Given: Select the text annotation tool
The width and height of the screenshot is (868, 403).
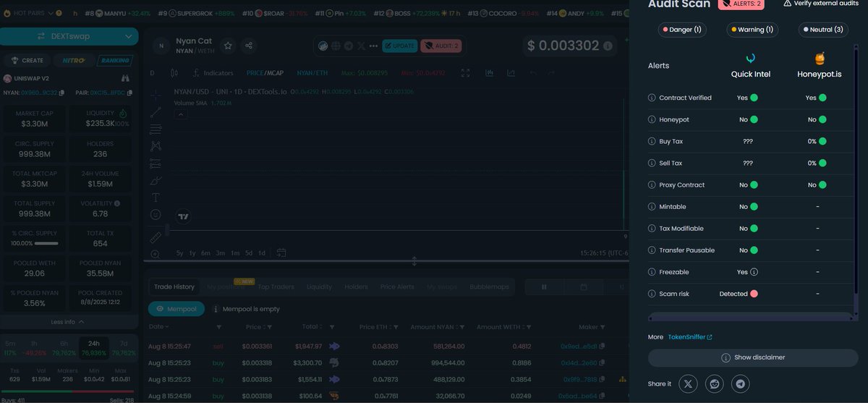Looking at the screenshot, I should coord(156,198).
